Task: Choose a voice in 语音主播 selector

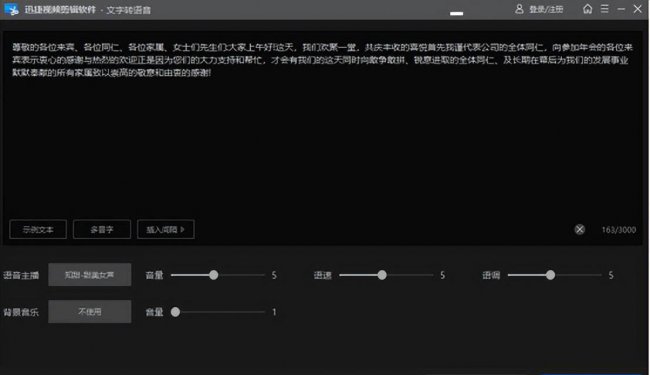Action: coord(90,275)
